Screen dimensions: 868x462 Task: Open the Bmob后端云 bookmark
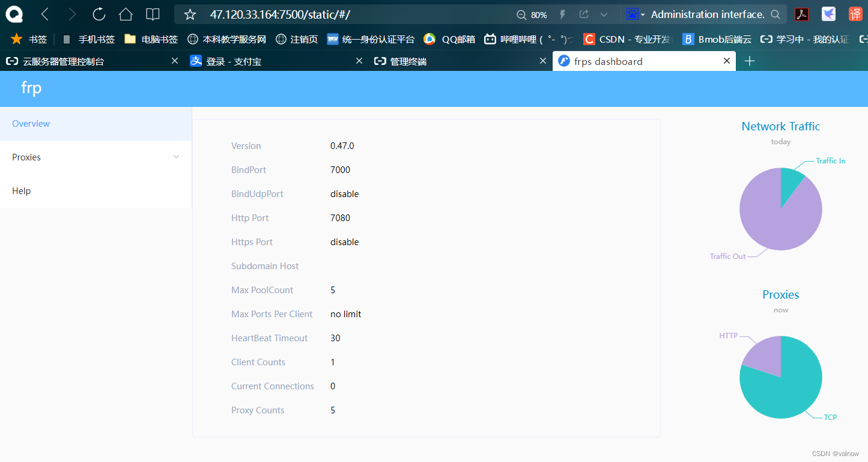pos(717,39)
